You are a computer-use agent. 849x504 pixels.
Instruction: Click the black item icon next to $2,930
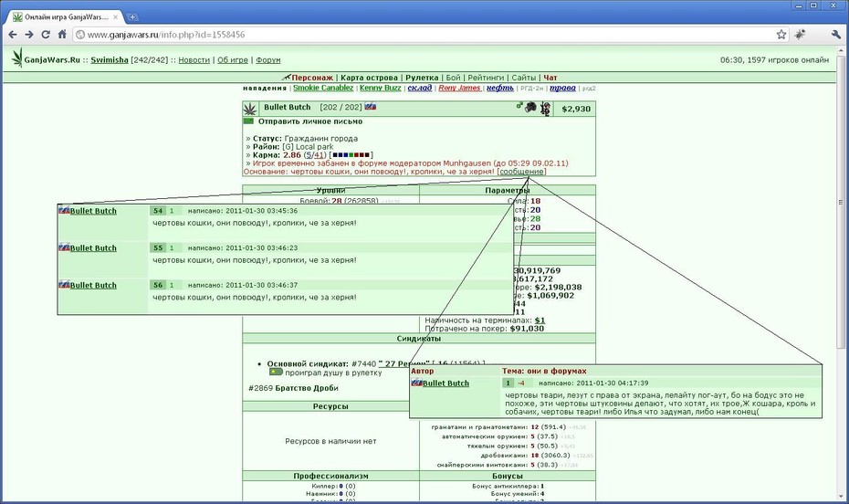tap(531, 107)
